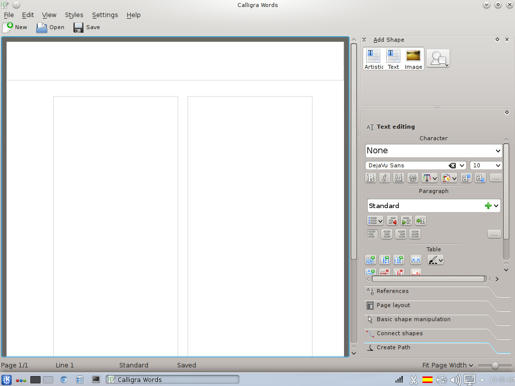515x386 pixels.
Task: Click the Save toolbar button
Action: [87, 27]
